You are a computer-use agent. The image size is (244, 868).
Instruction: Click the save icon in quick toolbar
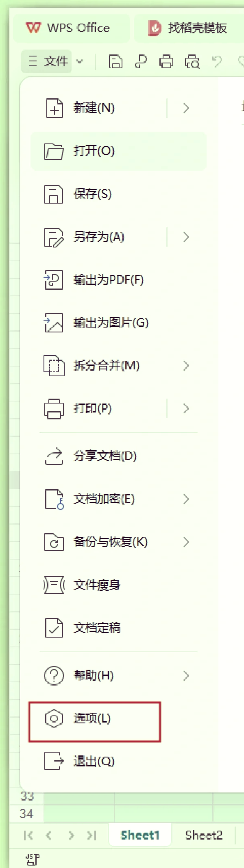tap(115, 62)
